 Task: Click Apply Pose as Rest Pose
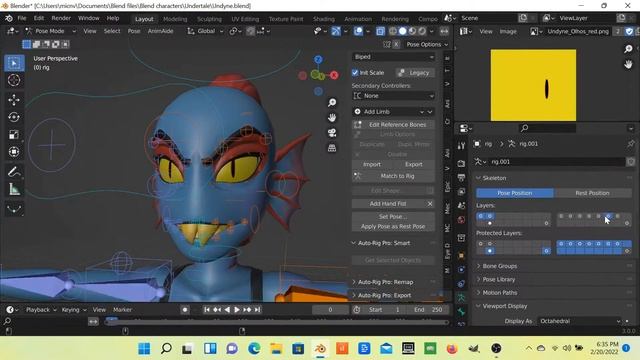tap(393, 227)
